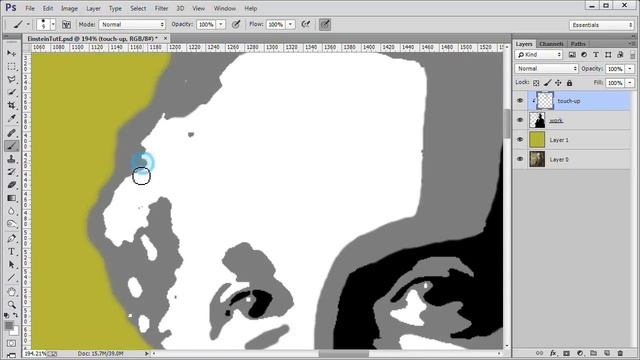Toggle lock image pixels
The image size is (640, 360).
[x=547, y=83]
